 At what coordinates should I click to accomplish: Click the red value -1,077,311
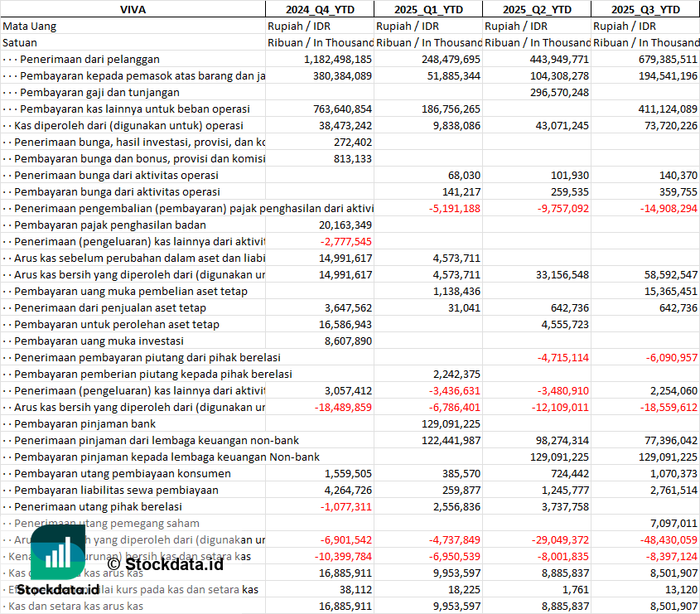coord(346,506)
